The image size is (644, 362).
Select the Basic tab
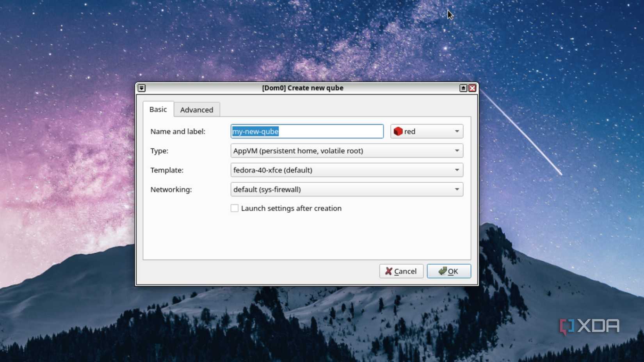[158, 109]
